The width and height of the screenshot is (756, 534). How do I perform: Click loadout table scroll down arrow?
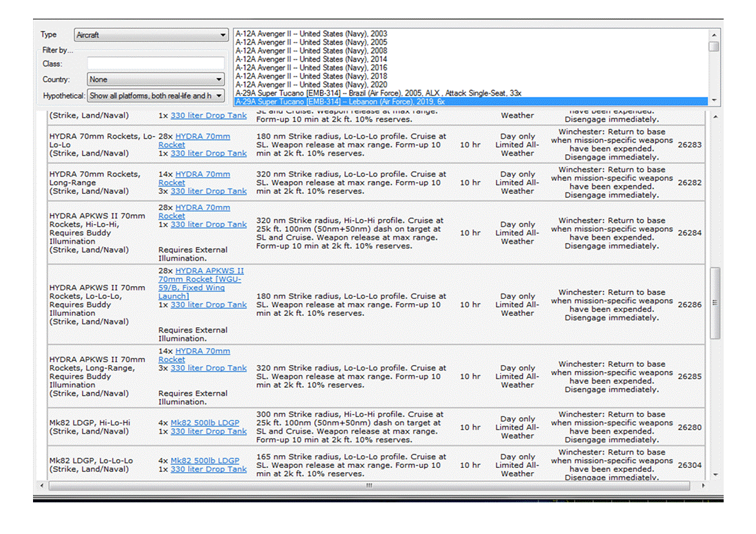pos(716,475)
